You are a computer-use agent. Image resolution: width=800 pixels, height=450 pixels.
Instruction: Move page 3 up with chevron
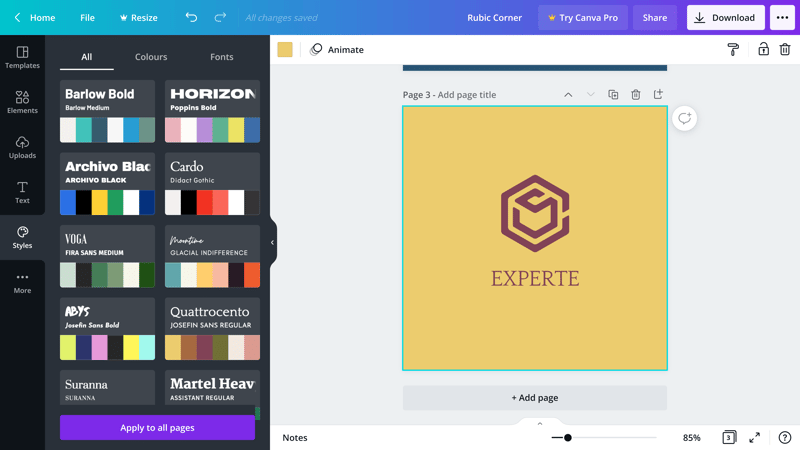[x=568, y=95]
